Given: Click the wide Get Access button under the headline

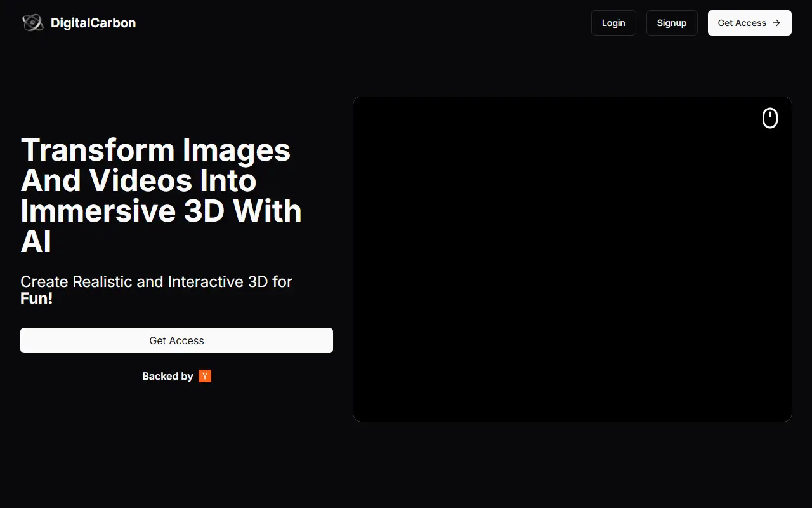Looking at the screenshot, I should pyautogui.click(x=176, y=340).
